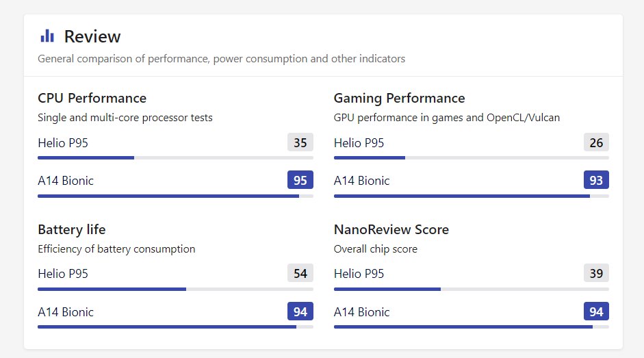
Task: Click Helio P95 CPU score badge 35
Action: (300, 142)
